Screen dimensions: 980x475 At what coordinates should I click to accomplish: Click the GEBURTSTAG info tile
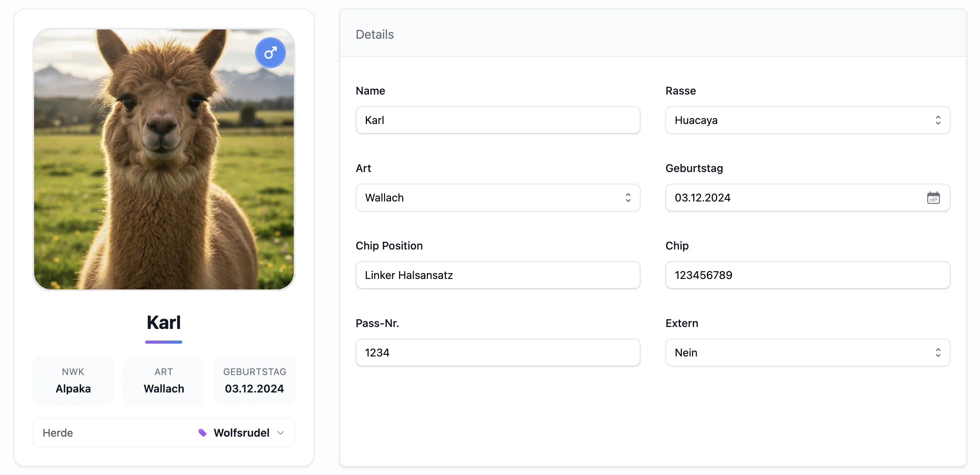254,380
